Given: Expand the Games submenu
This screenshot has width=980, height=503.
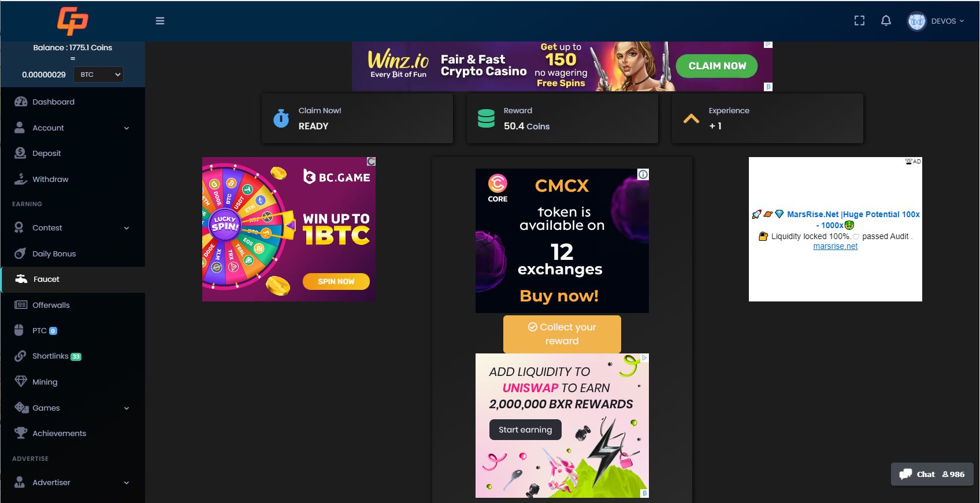Looking at the screenshot, I should pyautogui.click(x=72, y=408).
